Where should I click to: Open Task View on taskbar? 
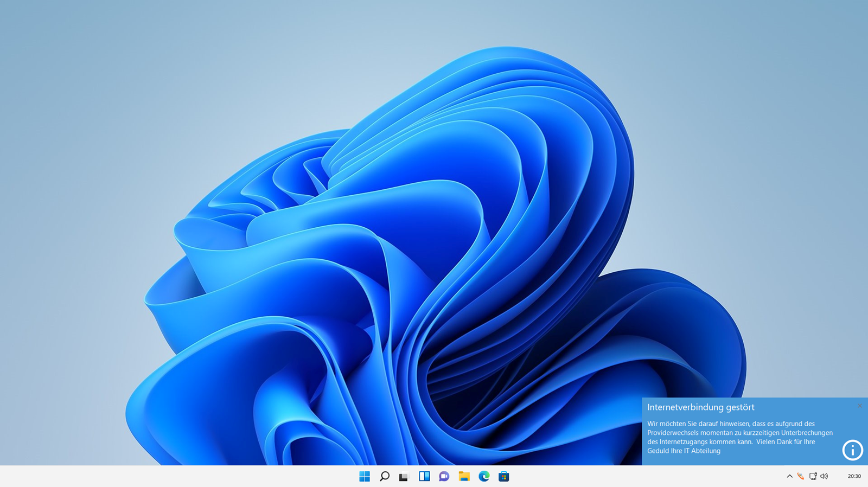tap(404, 477)
